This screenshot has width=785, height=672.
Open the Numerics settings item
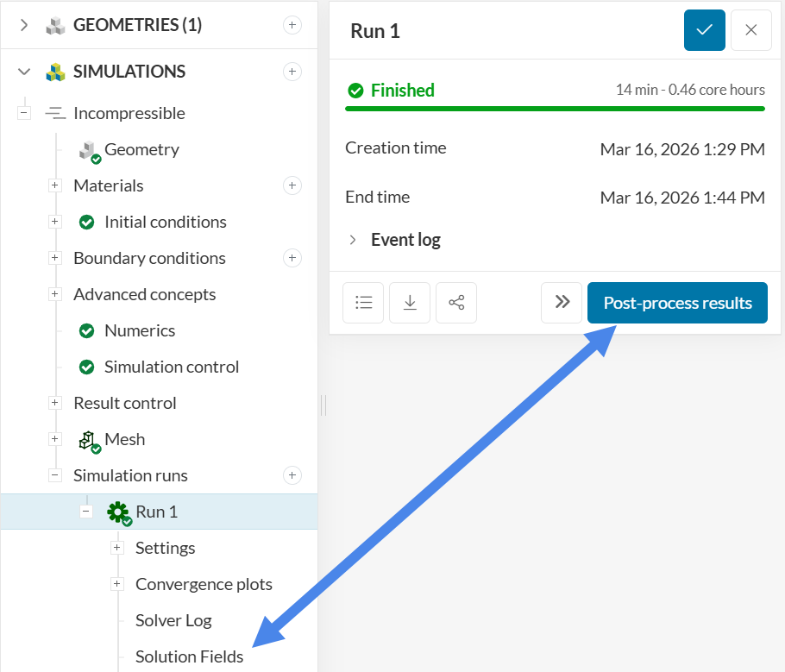pos(139,330)
